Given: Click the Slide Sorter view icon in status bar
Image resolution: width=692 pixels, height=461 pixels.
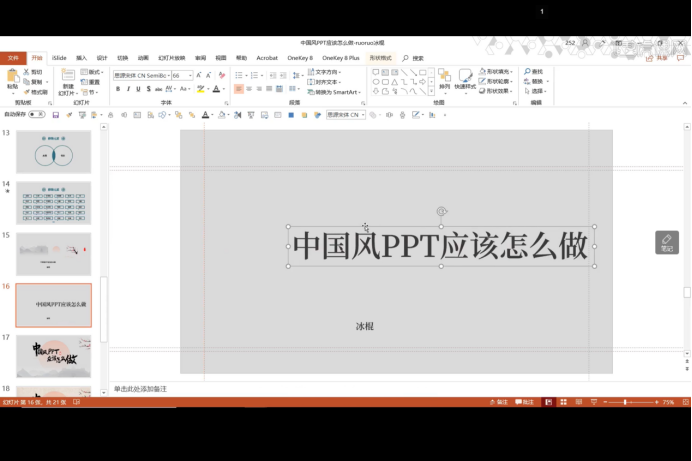Looking at the screenshot, I should point(563,402).
